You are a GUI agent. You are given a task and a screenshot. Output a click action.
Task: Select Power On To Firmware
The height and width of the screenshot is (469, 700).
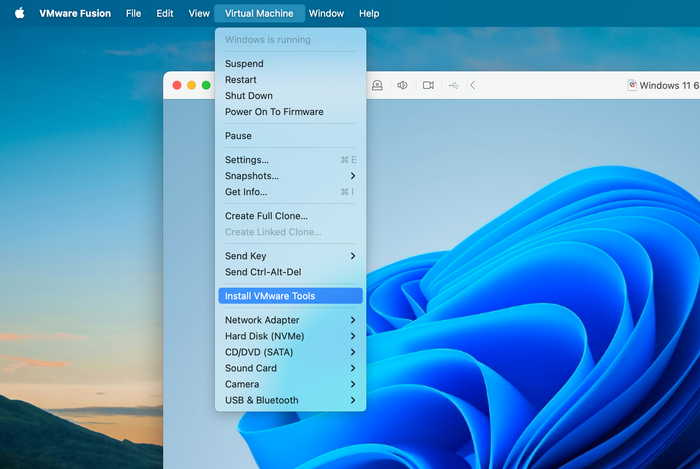[290, 112]
